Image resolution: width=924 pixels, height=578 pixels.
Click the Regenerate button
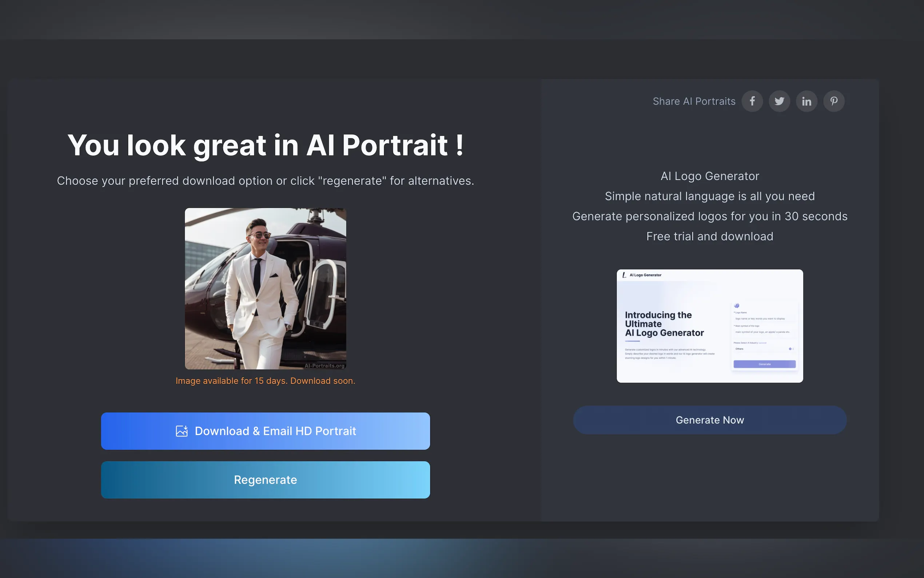[x=266, y=480]
